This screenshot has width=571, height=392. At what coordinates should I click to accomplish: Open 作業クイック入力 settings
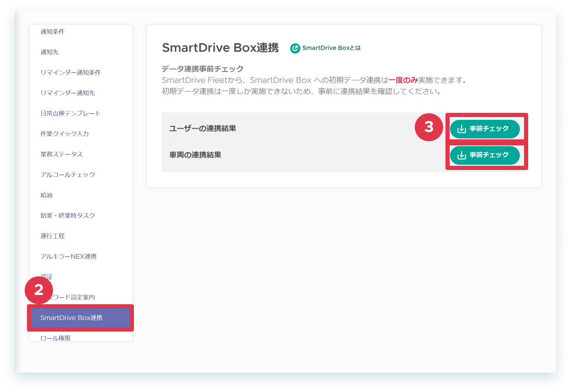pos(64,134)
